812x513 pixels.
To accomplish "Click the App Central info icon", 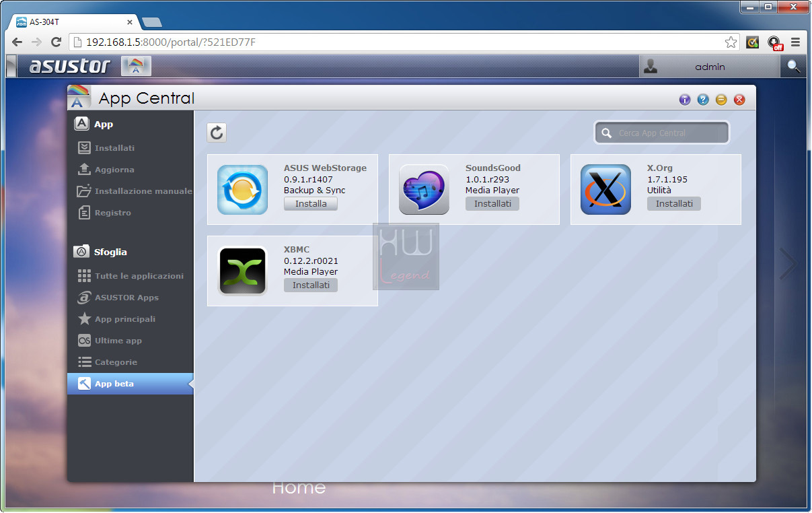I will [x=685, y=100].
